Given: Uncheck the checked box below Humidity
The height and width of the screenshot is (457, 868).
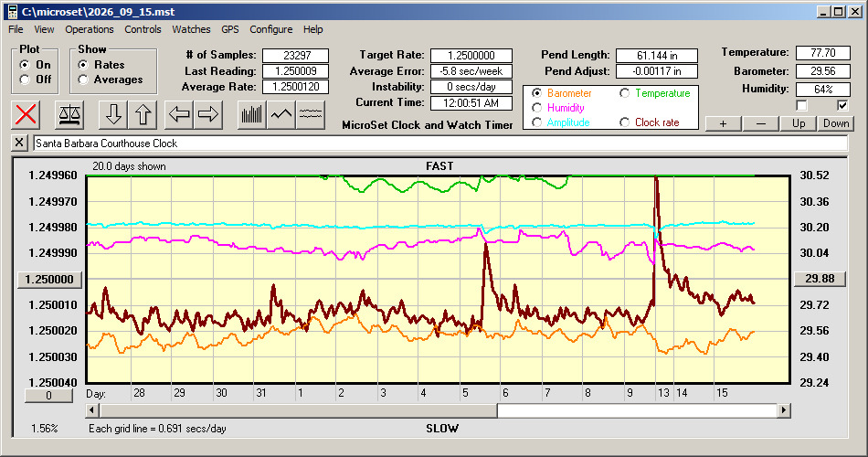Looking at the screenshot, I should point(842,105).
